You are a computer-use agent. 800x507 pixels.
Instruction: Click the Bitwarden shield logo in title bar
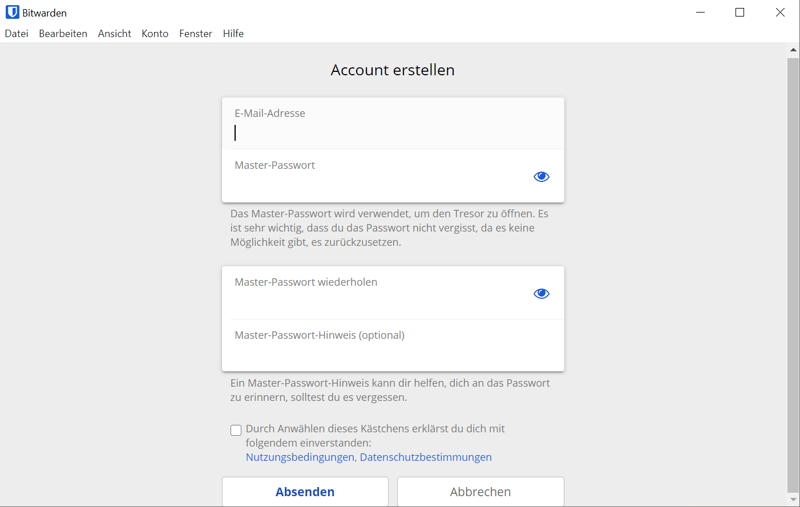click(12, 13)
